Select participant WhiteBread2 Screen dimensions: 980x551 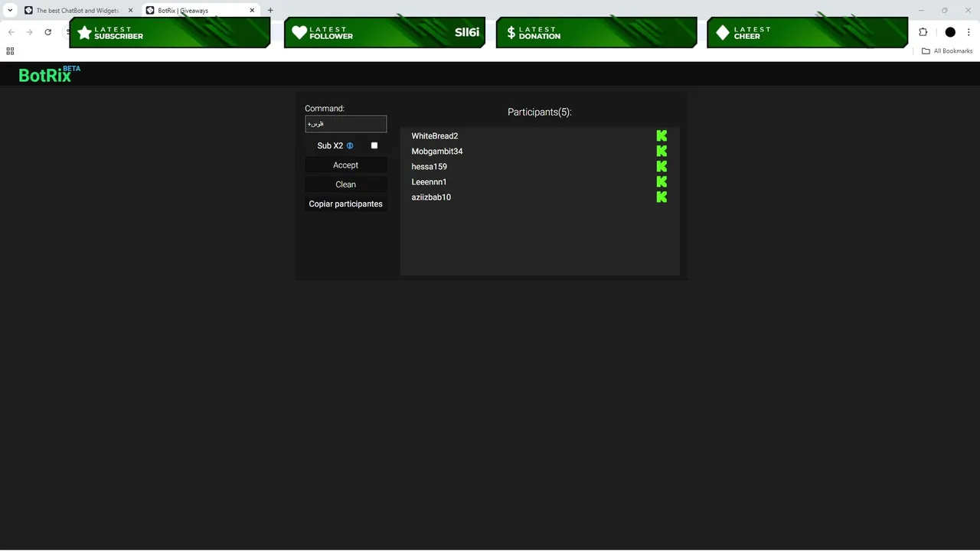(x=435, y=136)
